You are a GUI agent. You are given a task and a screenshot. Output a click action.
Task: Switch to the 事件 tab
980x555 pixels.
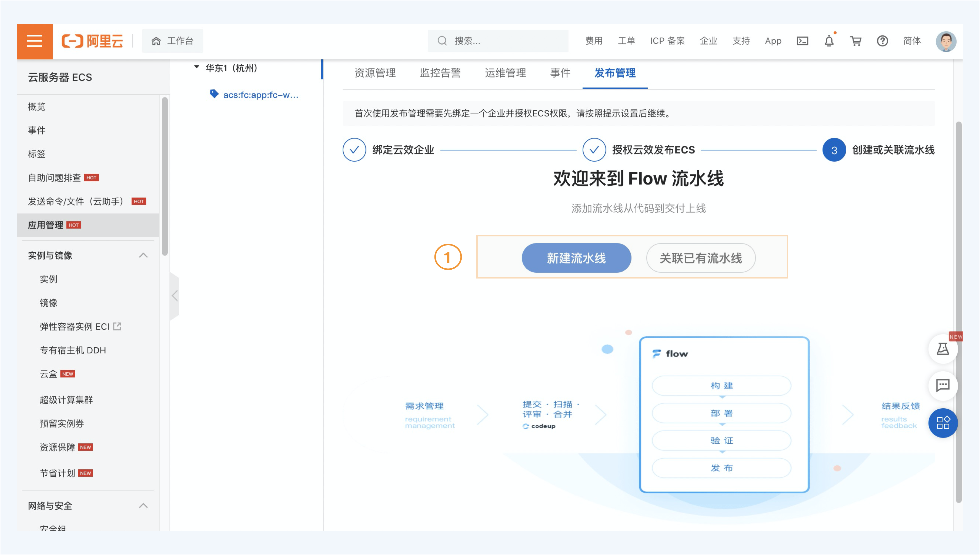pyautogui.click(x=560, y=73)
